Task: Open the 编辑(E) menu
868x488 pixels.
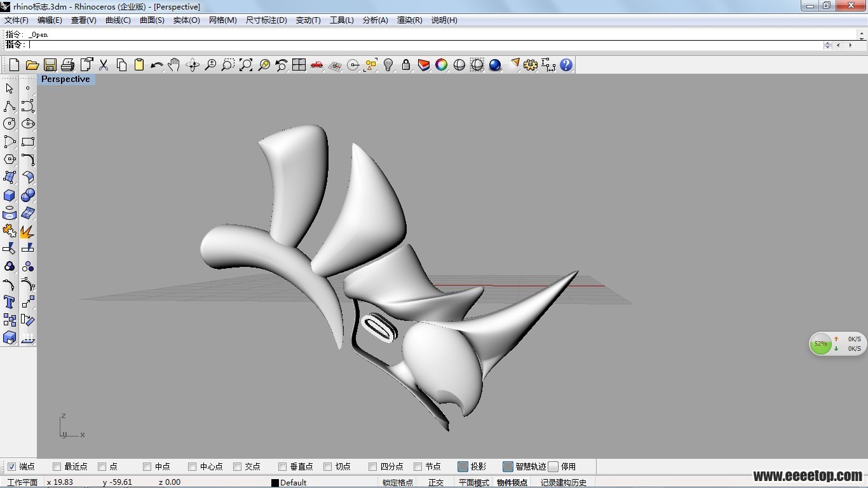Action: tap(50, 20)
